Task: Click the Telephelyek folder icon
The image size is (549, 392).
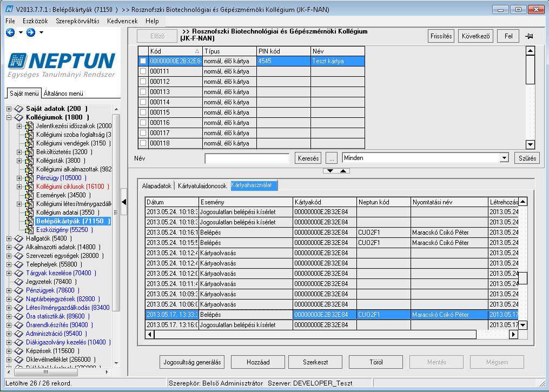Action: [x=18, y=264]
